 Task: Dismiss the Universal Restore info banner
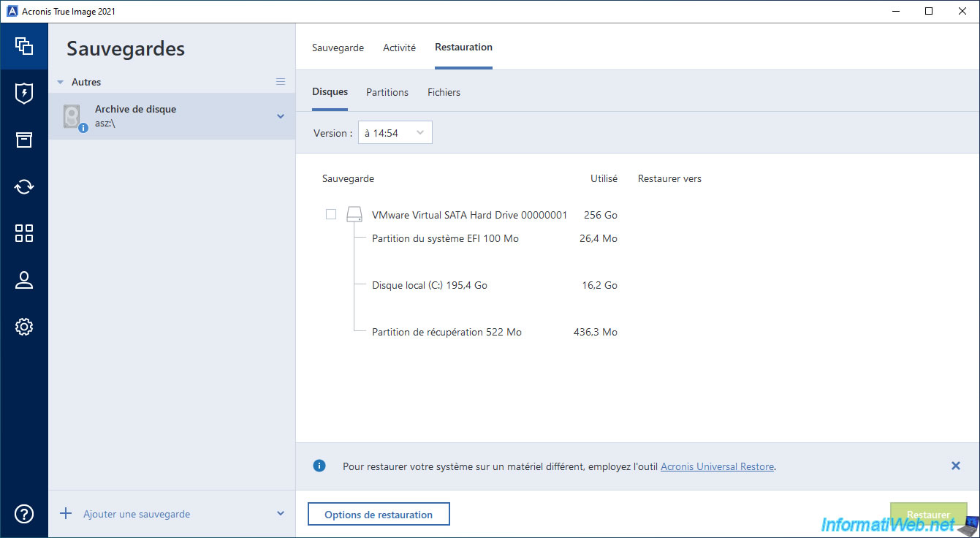tap(955, 466)
